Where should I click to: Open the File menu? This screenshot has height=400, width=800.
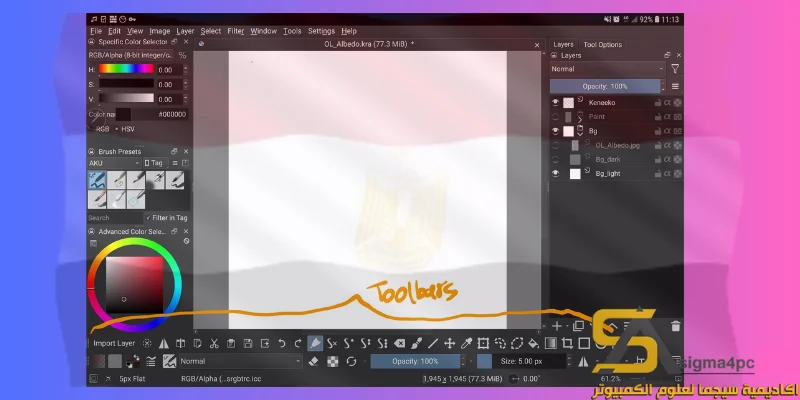coord(95,31)
